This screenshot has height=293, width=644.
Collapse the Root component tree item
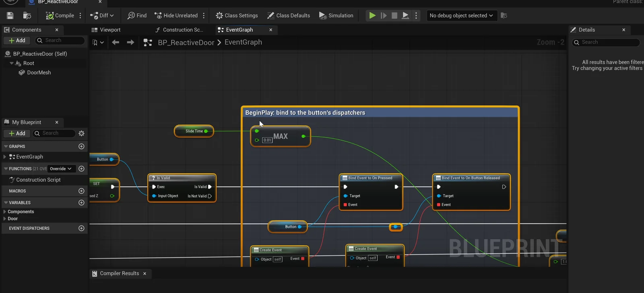[11, 63]
